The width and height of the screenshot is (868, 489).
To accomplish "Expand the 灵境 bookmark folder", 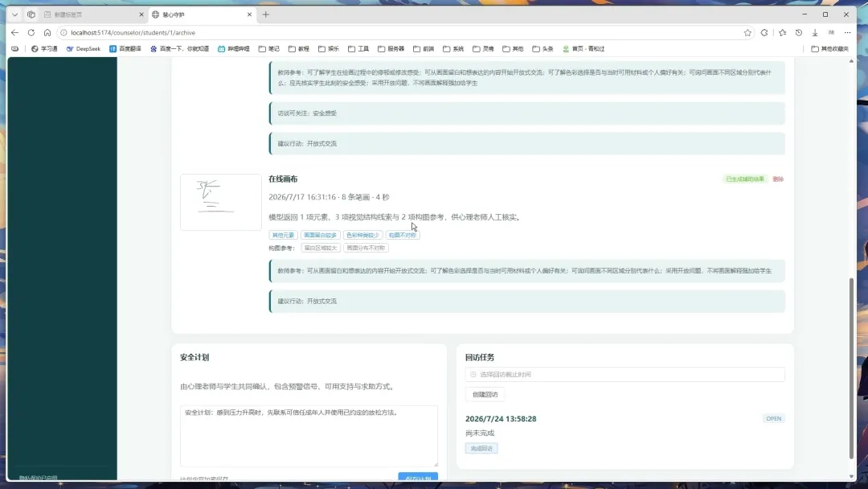I will tap(483, 49).
